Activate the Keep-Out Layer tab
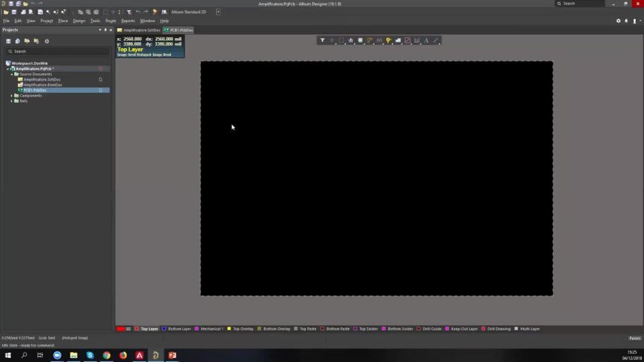Viewport: 644px width, 362px height. click(x=462, y=328)
